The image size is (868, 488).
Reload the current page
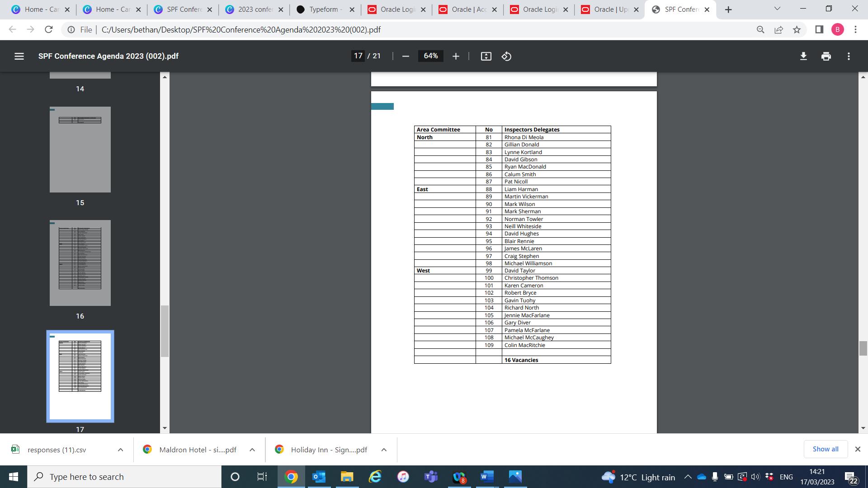click(x=49, y=30)
